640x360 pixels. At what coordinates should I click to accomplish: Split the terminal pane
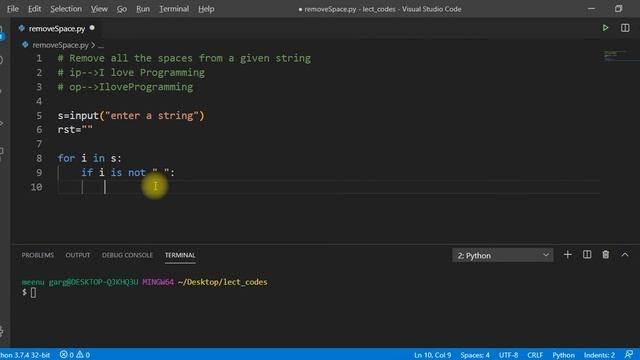tap(587, 255)
